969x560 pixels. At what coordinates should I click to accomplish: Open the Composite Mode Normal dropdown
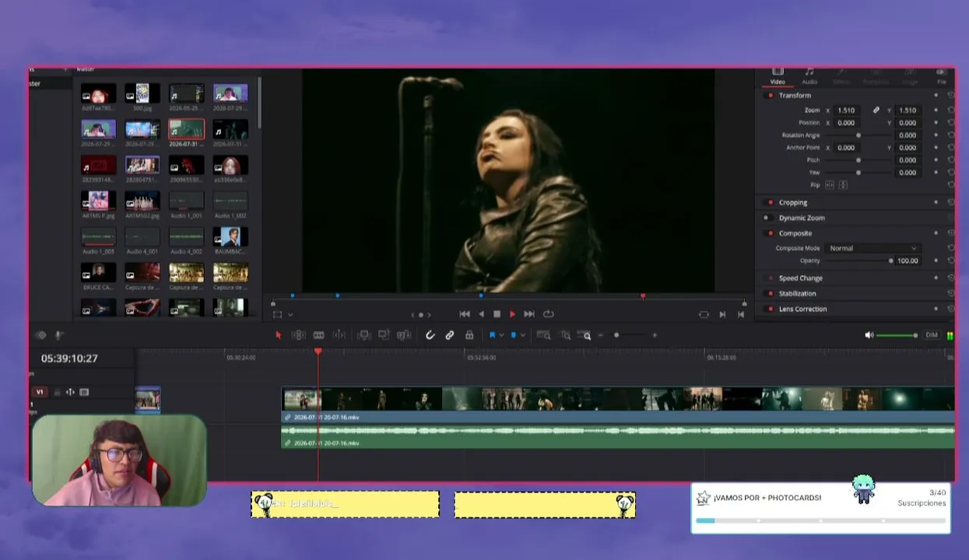872,248
